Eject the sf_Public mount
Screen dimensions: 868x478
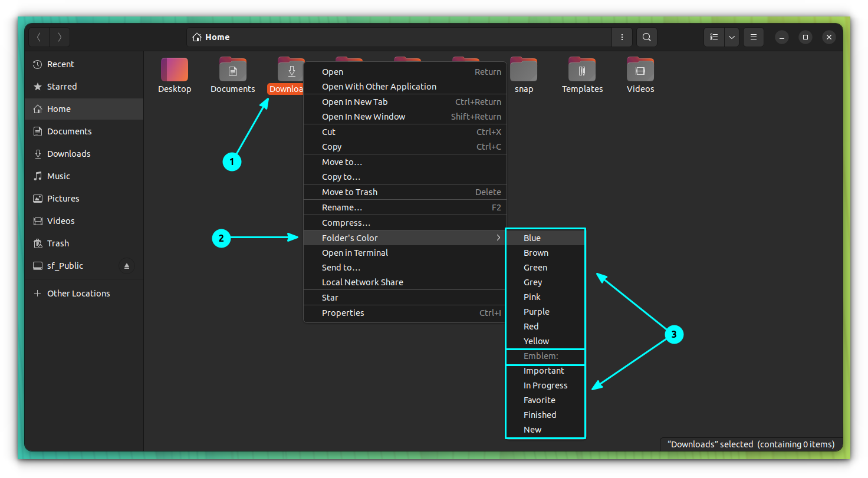pyautogui.click(x=126, y=266)
